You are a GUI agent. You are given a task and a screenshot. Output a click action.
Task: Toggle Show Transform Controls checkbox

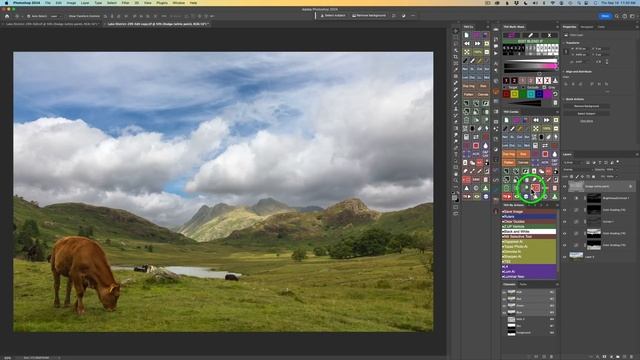(67, 16)
